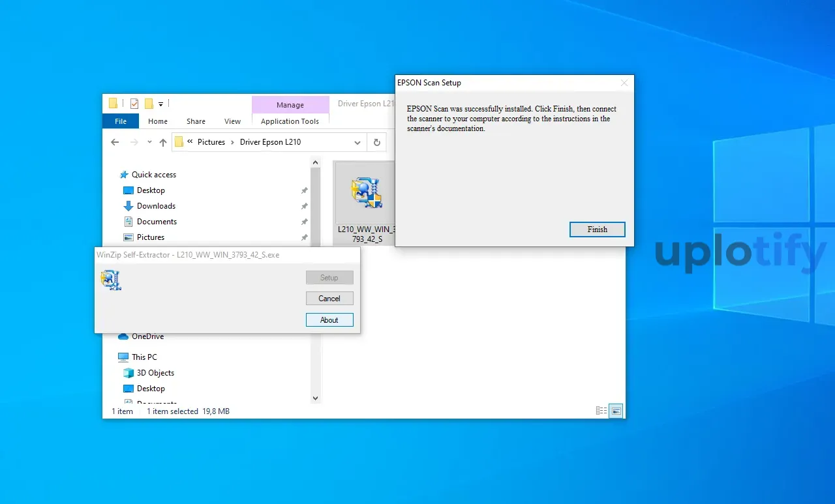835x504 pixels.
Task: Open recent locations dropdown arrow
Action: (149, 142)
